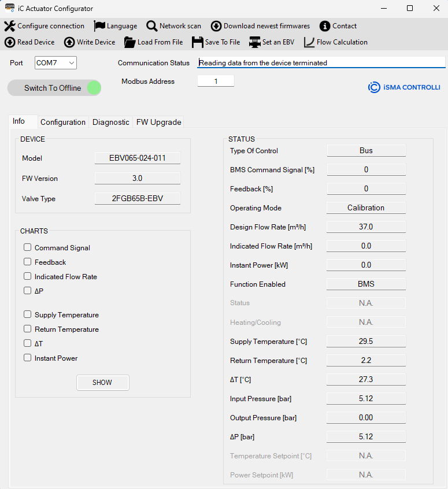Screen dimensions: 448x489
Task: Click the Network scan magnifier icon
Action: coord(152,26)
